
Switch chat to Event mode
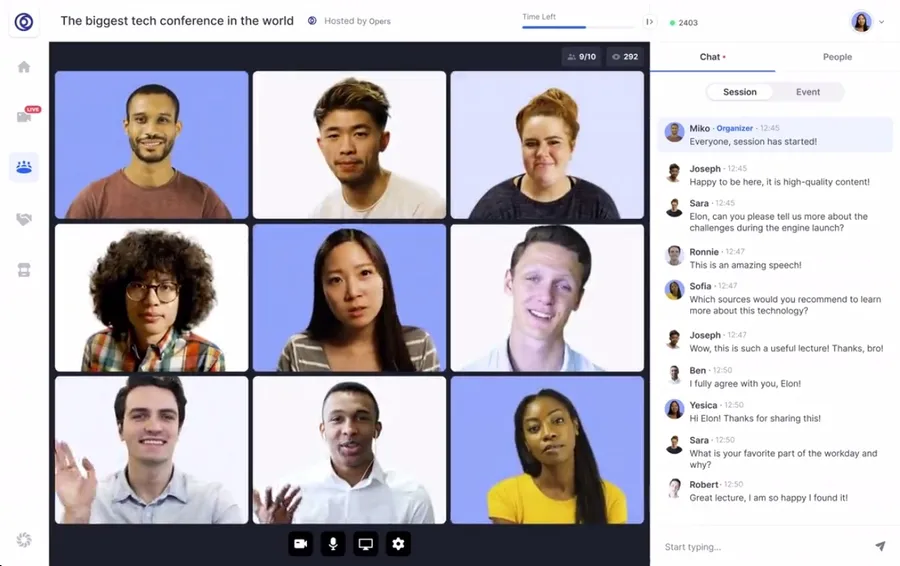808,92
